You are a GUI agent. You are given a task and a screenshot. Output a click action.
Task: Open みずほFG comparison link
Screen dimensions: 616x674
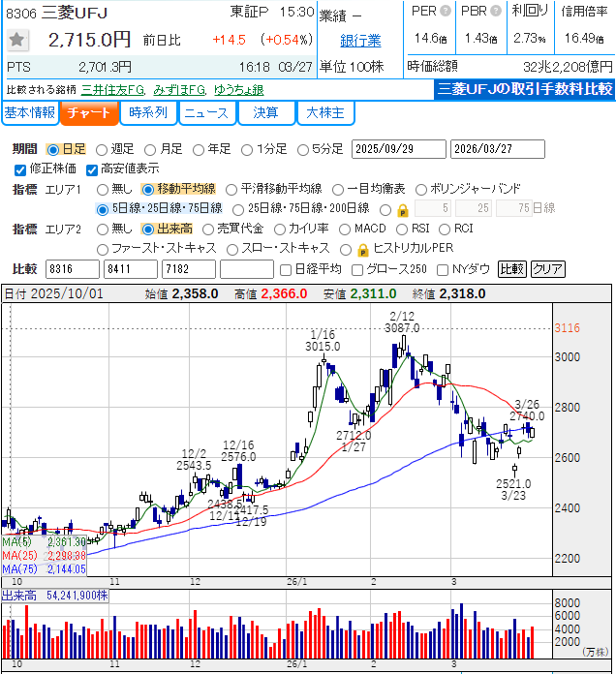click(180, 90)
